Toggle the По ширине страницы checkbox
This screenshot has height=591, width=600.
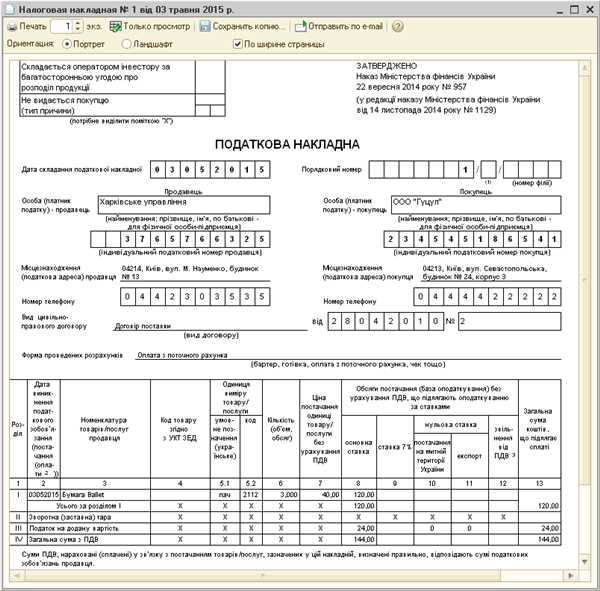tap(238, 44)
